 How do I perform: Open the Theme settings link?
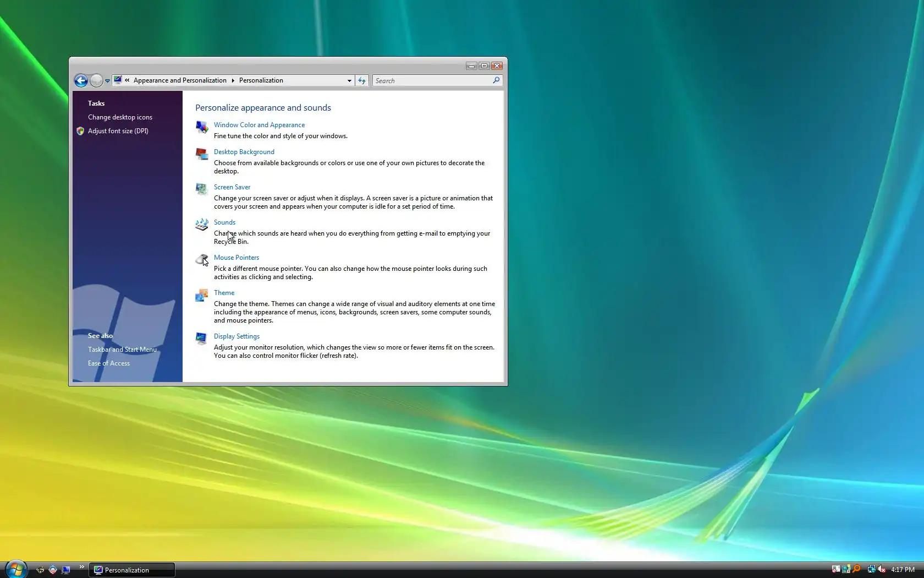(x=224, y=293)
